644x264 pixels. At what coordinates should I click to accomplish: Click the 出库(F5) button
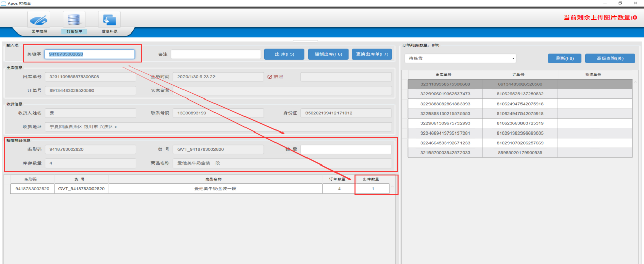[284, 54]
